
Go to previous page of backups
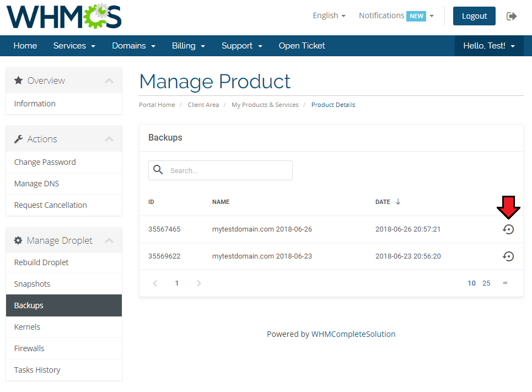[155, 283]
